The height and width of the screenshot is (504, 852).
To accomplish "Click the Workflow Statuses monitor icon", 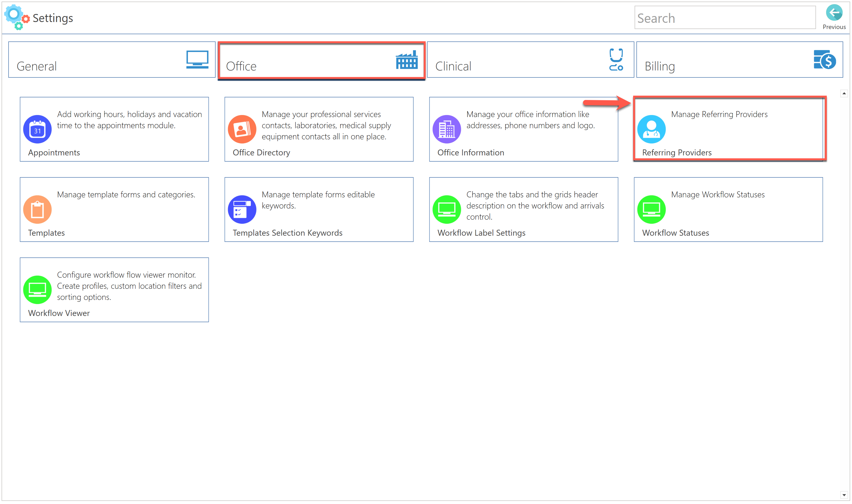I will pyautogui.click(x=651, y=209).
